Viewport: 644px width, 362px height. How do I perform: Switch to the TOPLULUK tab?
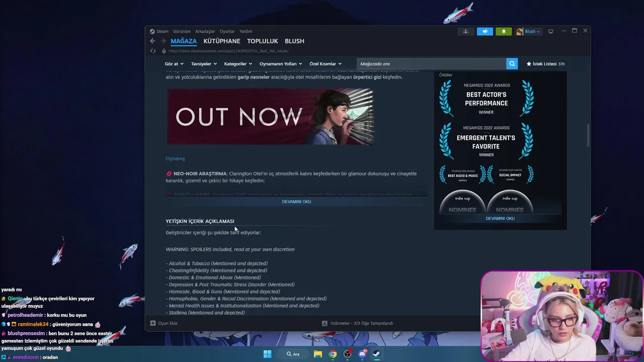(x=262, y=41)
